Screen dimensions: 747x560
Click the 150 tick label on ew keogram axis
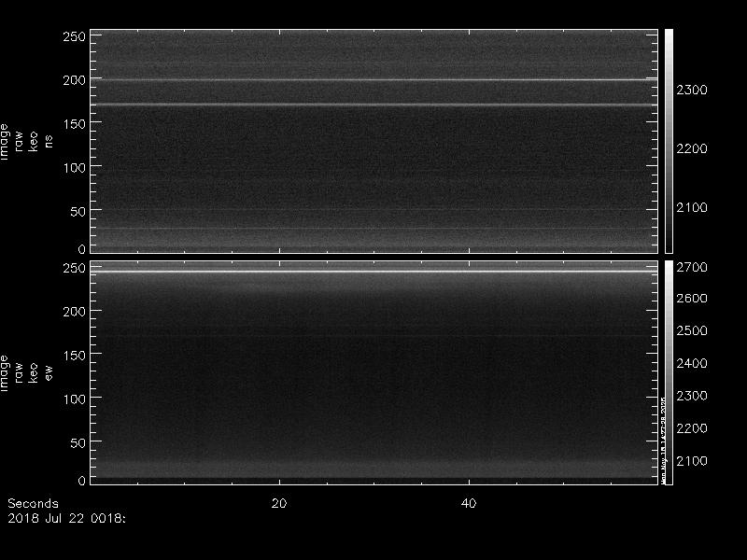pos(74,356)
